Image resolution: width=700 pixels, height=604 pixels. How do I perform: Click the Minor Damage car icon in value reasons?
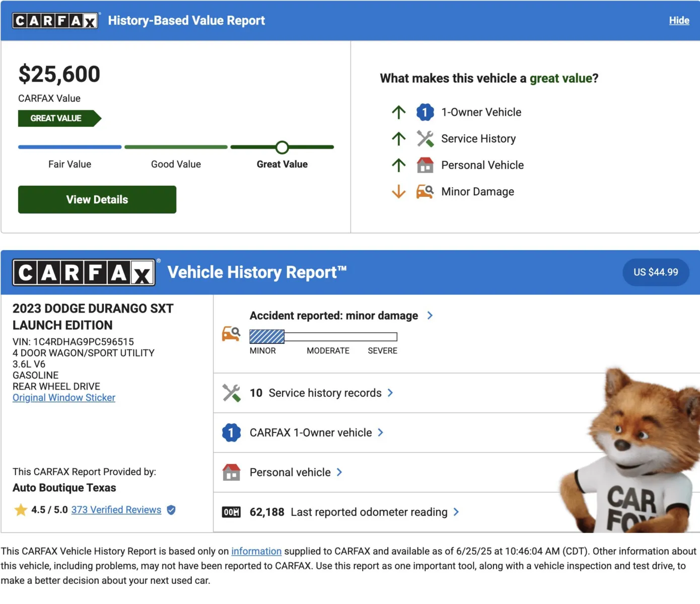[425, 192]
